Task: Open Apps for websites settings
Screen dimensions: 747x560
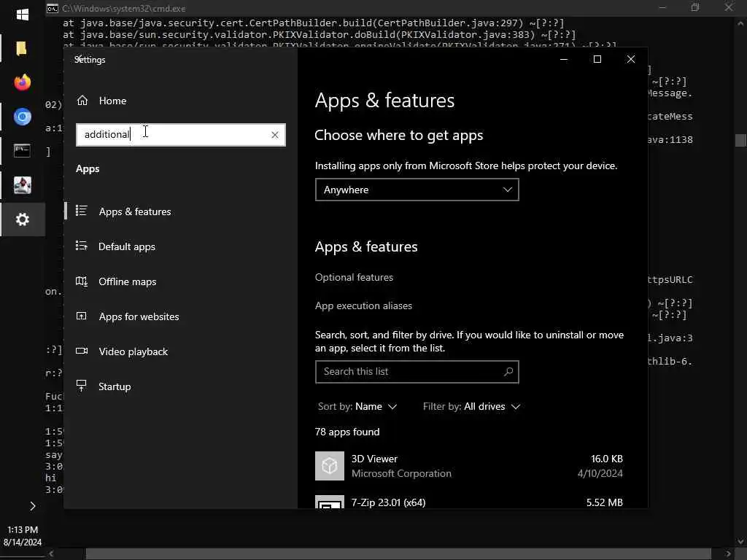Action: 139,316
